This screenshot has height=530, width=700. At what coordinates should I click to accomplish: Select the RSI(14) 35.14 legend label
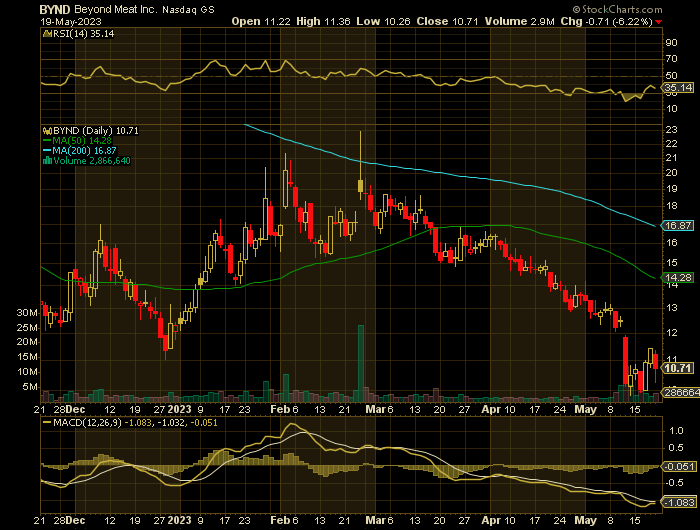coord(83,33)
